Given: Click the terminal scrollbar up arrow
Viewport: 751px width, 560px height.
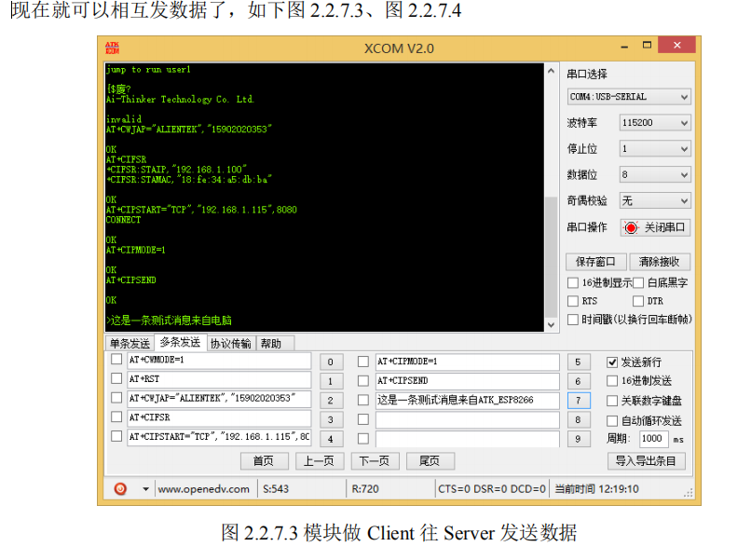Looking at the screenshot, I should click(552, 71).
